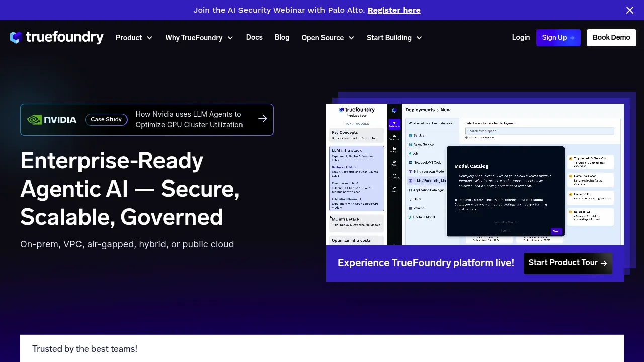Click Optimize infra costs module in preview
Image resolution: width=644 pixels, height=362 pixels.
point(357,241)
